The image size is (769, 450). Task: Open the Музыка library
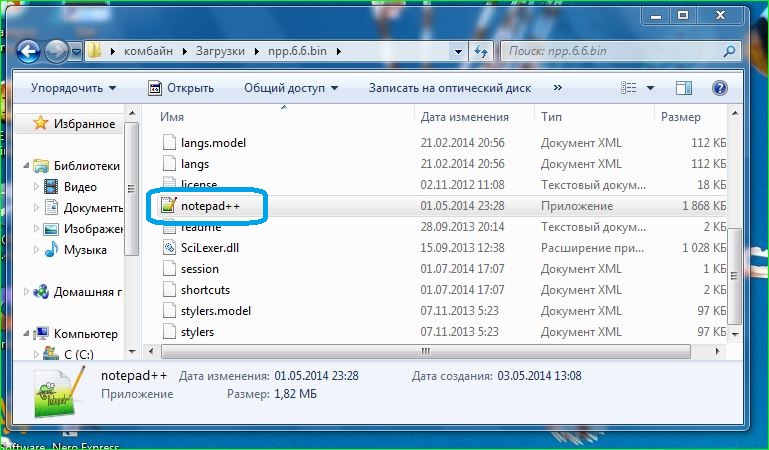[76, 250]
